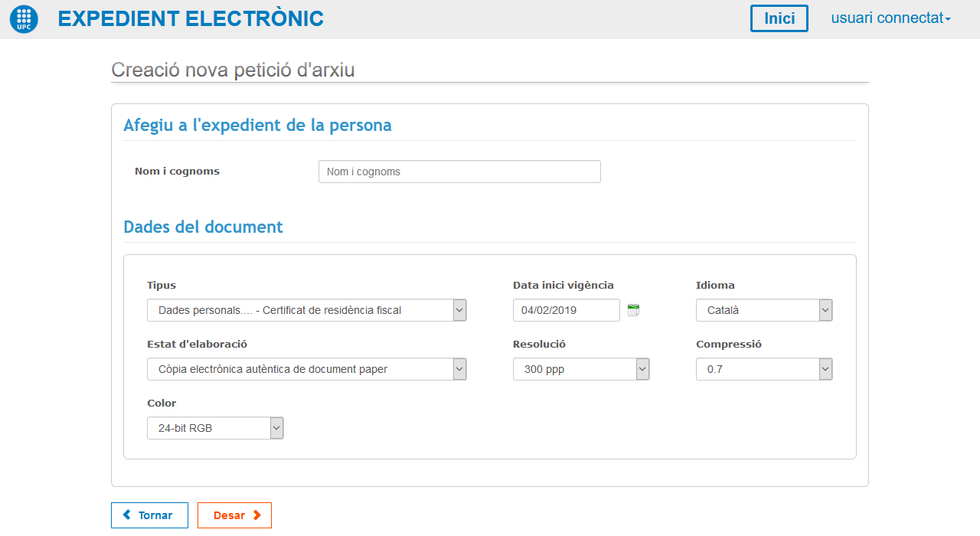Save the request with Desar button

click(234, 515)
